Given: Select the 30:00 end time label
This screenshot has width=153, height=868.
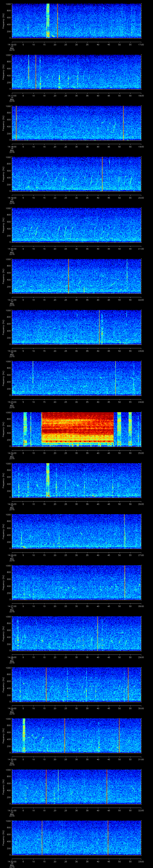Looking at the screenshot, I should coord(141,708).
